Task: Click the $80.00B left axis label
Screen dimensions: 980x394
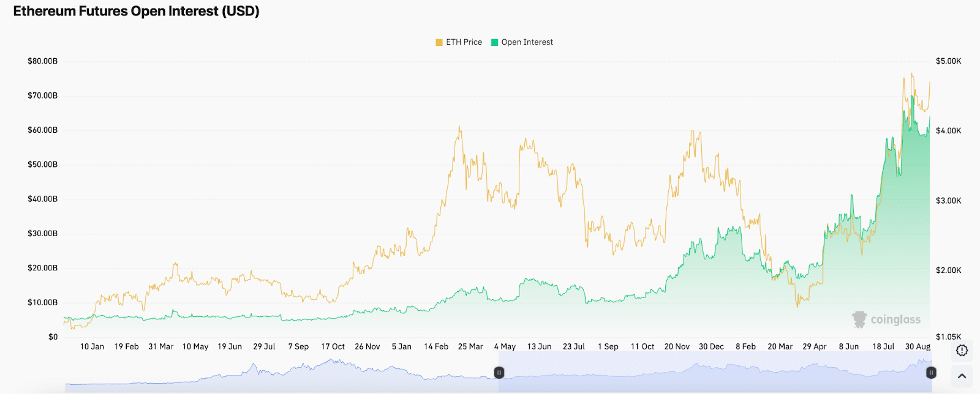Action: pos(42,61)
